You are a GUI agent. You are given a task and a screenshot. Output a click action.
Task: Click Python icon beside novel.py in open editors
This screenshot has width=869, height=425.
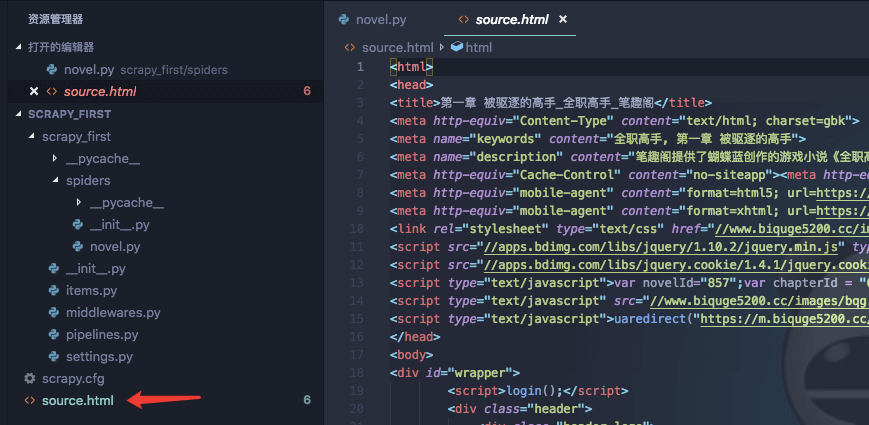pyautogui.click(x=52, y=70)
